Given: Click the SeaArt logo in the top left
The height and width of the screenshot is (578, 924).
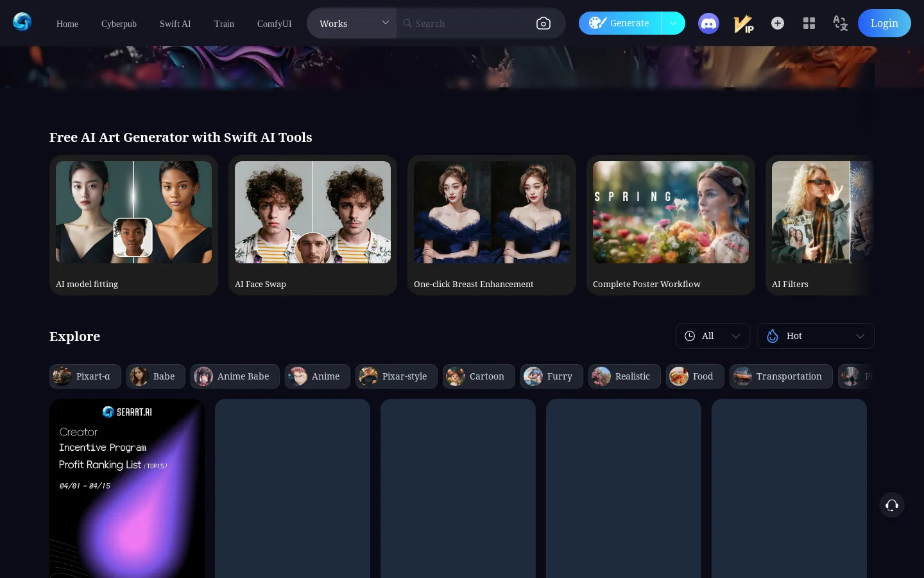Looking at the screenshot, I should [22, 21].
